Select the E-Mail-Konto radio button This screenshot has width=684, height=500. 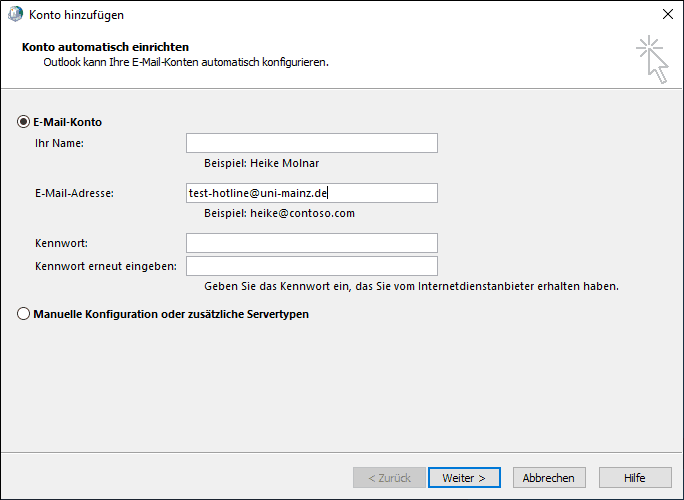click(24, 122)
